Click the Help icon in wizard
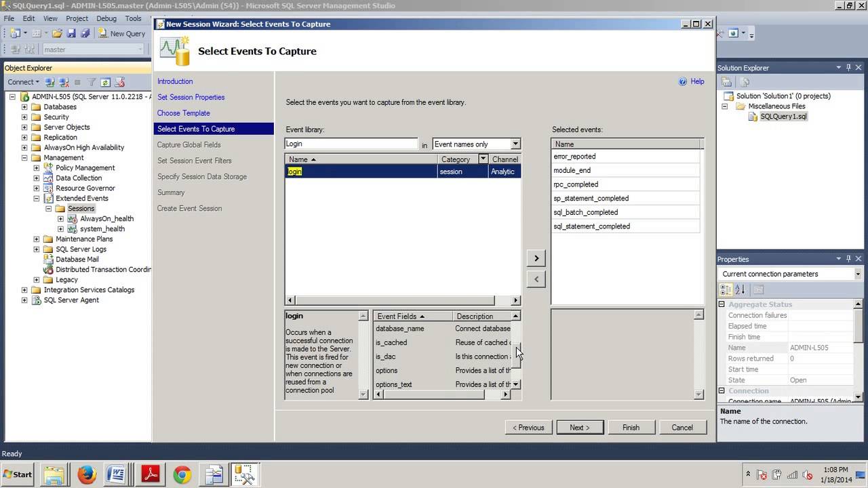 point(683,81)
